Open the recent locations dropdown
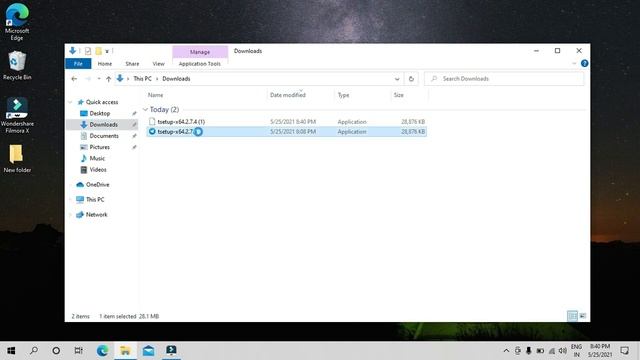Image resolution: width=640 pixels, height=360 pixels. tap(99, 79)
